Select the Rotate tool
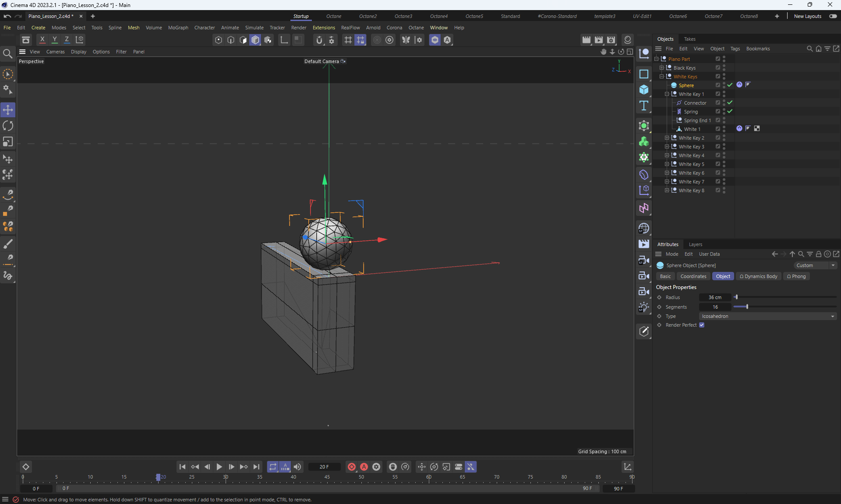Image resolution: width=841 pixels, height=504 pixels. (8, 126)
